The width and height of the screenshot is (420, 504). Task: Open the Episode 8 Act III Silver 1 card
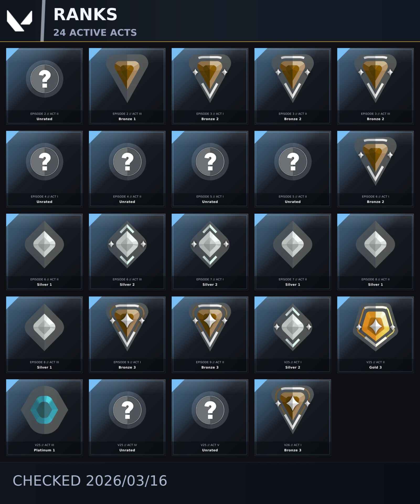44,334
